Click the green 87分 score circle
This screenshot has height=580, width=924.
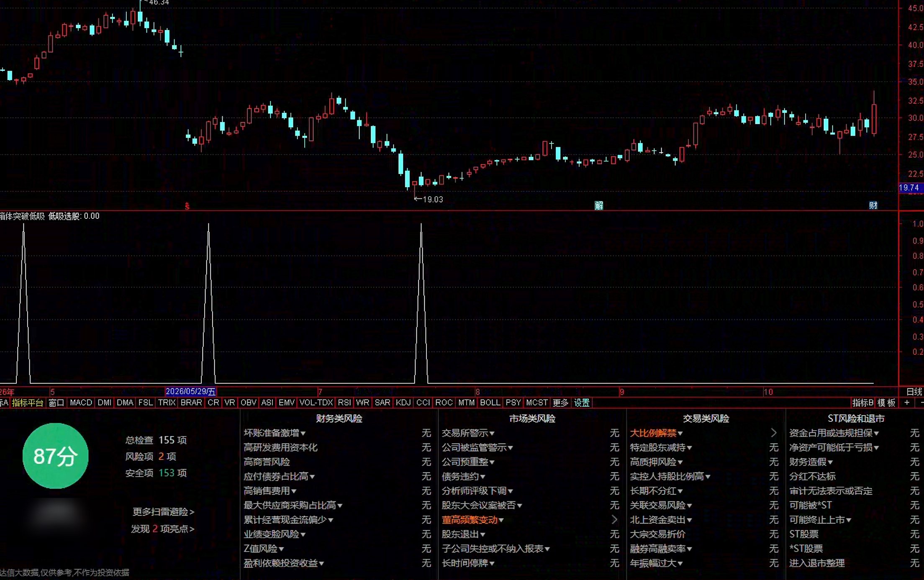56,456
